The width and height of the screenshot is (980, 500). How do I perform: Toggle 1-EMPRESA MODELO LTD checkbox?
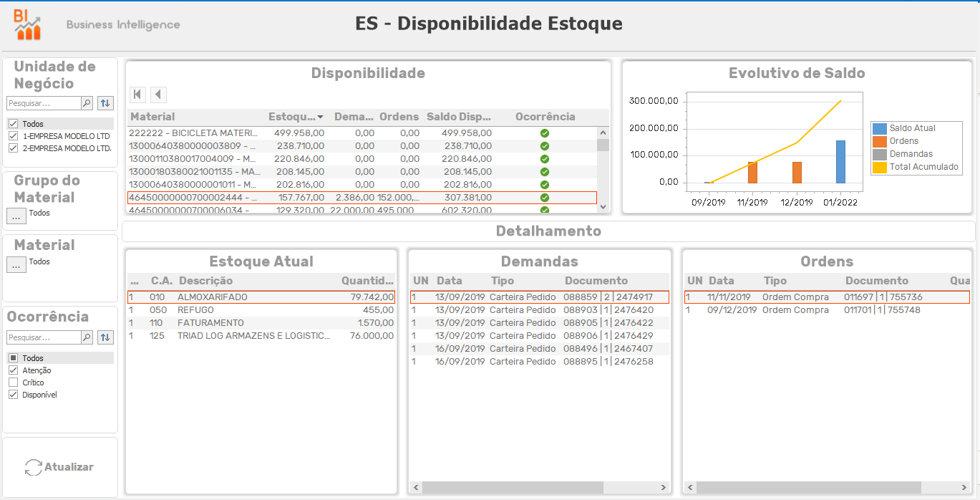pos(13,136)
